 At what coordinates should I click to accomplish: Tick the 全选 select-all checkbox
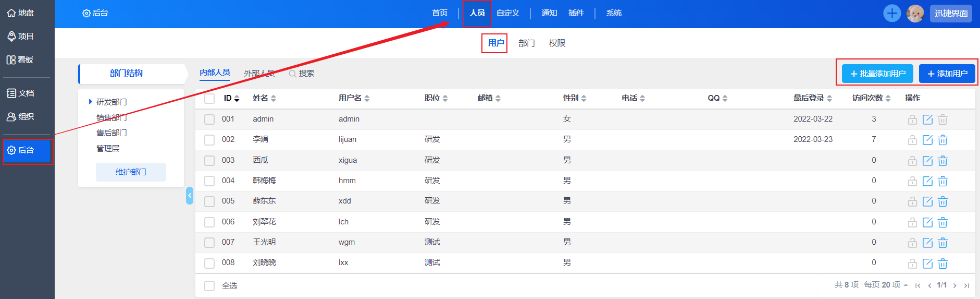click(209, 286)
